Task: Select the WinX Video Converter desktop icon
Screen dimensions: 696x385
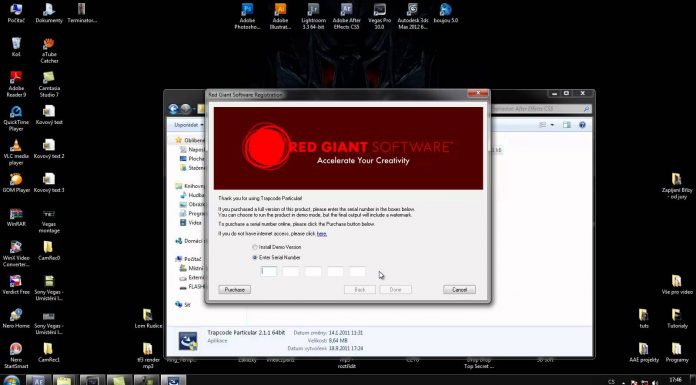Action: [x=16, y=254]
